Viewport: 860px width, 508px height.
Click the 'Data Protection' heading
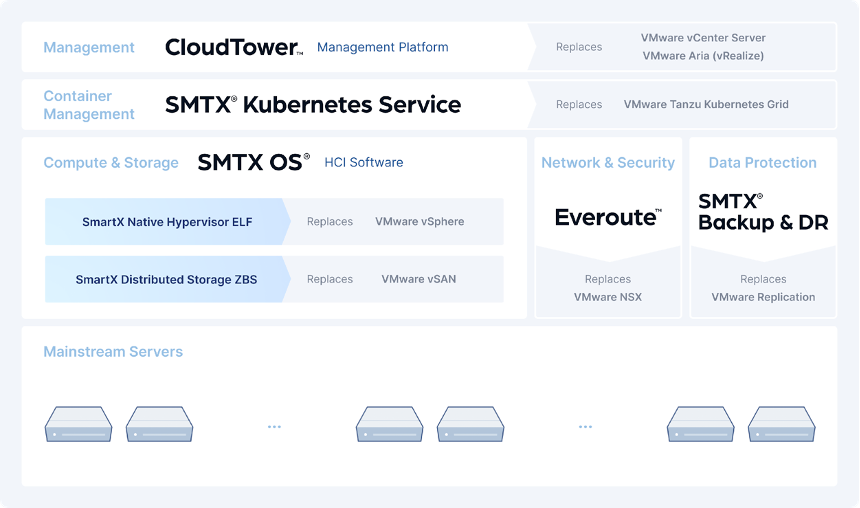pos(762,163)
